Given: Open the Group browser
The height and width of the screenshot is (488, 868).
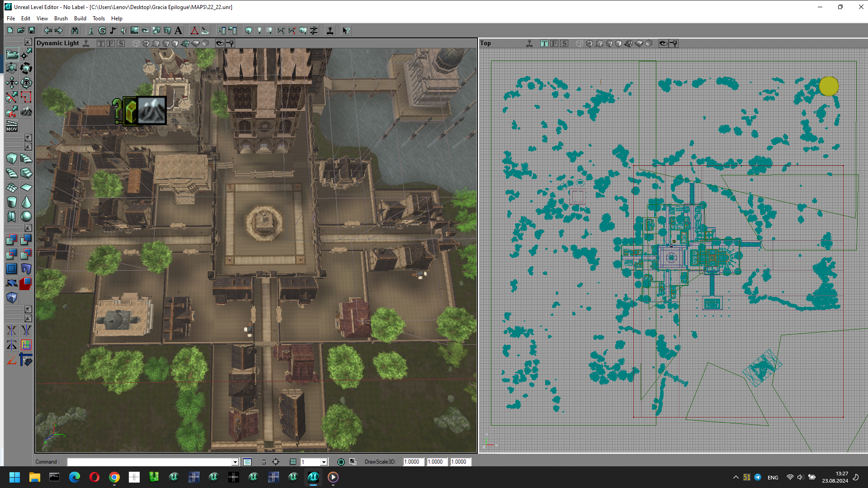Looking at the screenshot, I should click(102, 30).
